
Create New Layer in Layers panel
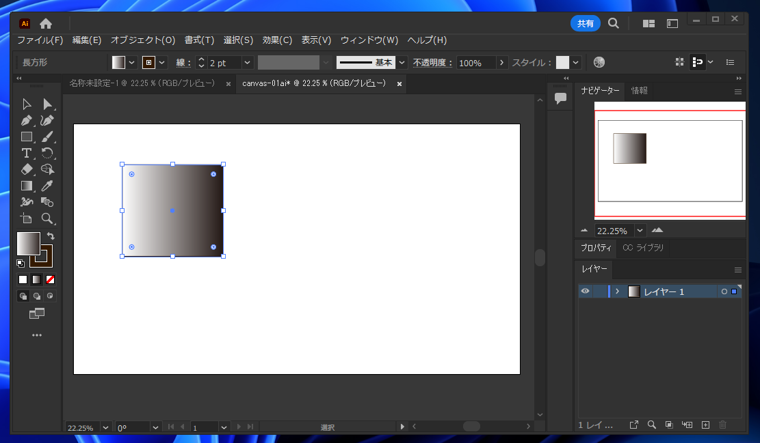point(706,425)
